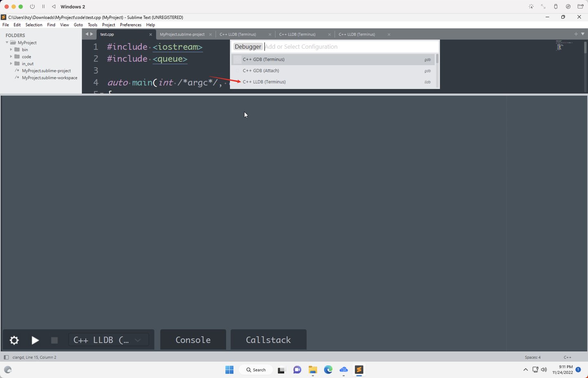Select the C++ LLDB (Terminus) radio button
This screenshot has height=378, width=588.
238,82
